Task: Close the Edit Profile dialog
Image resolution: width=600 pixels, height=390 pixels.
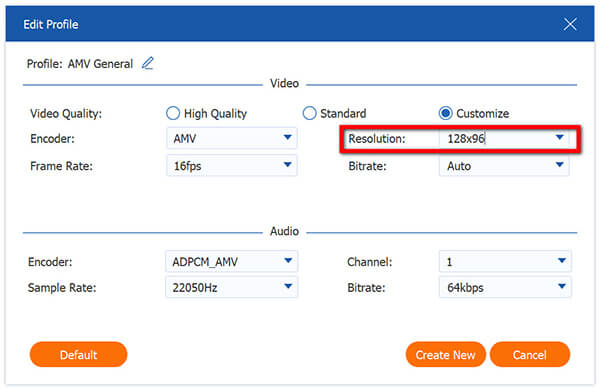Action: coord(570,24)
